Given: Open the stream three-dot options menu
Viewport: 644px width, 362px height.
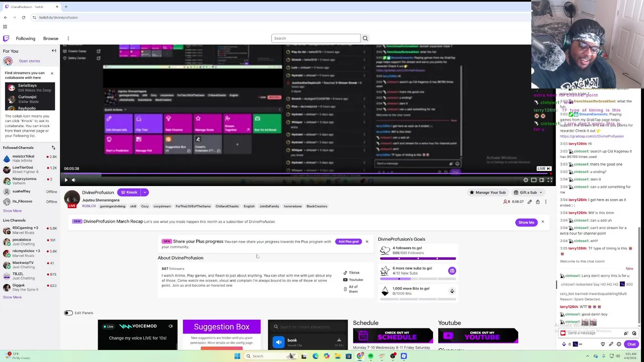Looking at the screenshot, I should pos(545,202).
